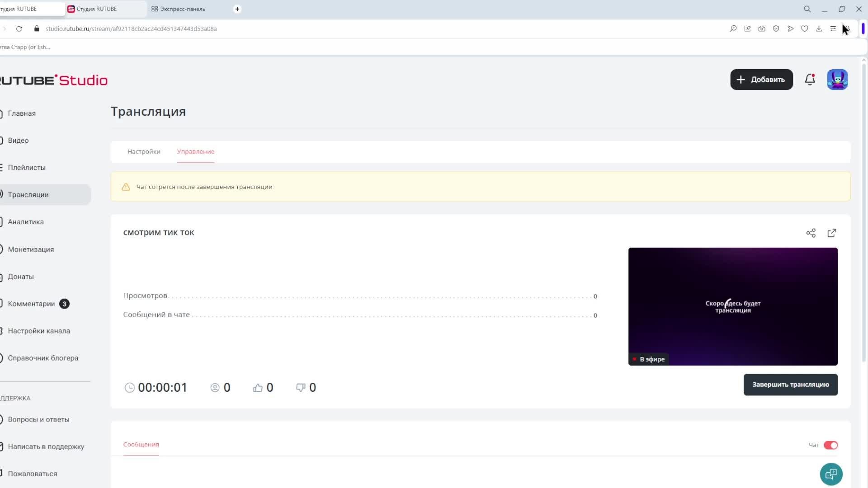The height and width of the screenshot is (488, 868).
Task: Open a new browser tab with plus
Action: (237, 9)
